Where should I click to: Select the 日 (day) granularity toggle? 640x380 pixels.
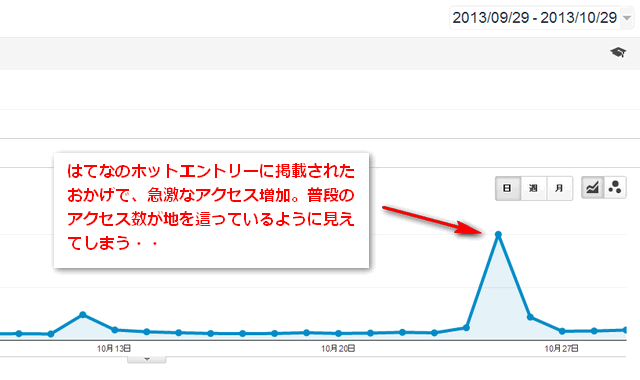click(x=507, y=188)
